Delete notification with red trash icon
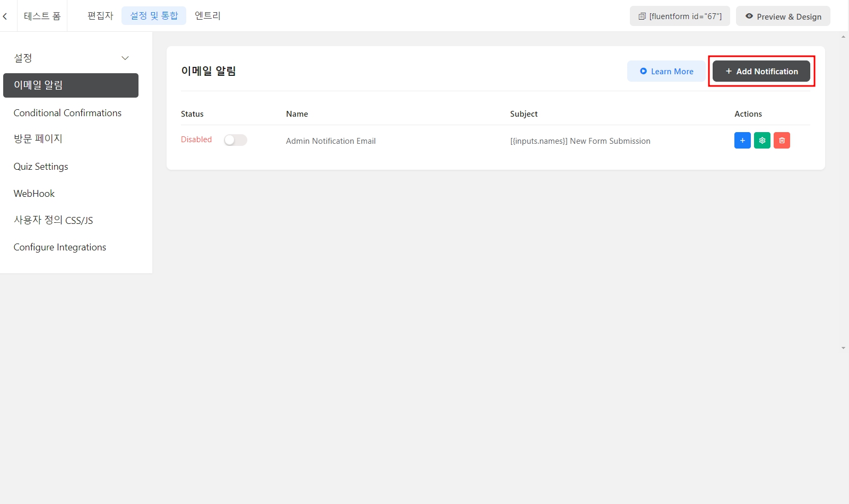Image resolution: width=849 pixels, height=504 pixels. pos(782,141)
